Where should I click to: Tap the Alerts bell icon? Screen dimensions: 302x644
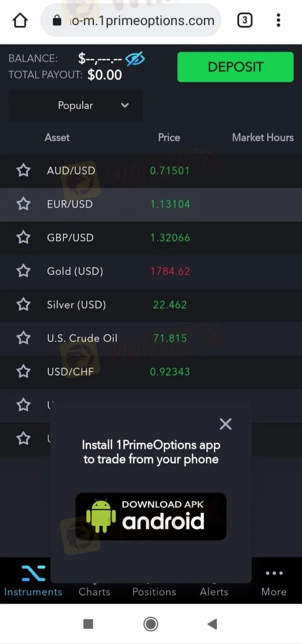point(213,573)
